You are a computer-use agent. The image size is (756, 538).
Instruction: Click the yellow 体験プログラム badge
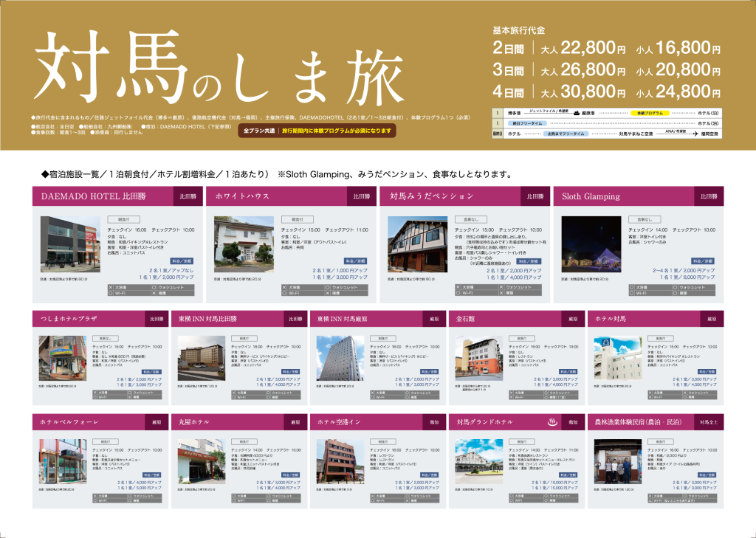click(650, 113)
